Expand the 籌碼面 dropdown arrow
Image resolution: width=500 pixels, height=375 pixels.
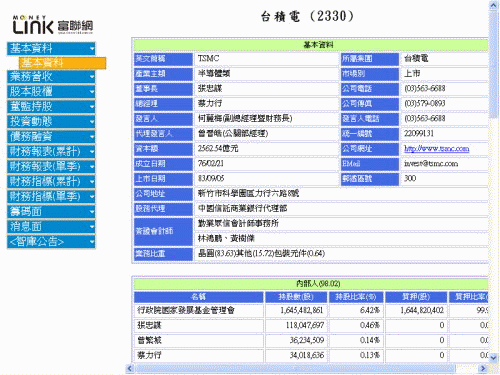92,212
